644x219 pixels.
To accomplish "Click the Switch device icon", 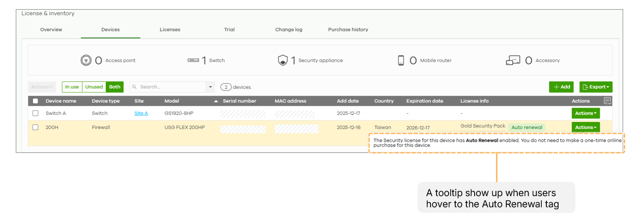I will [193, 60].
